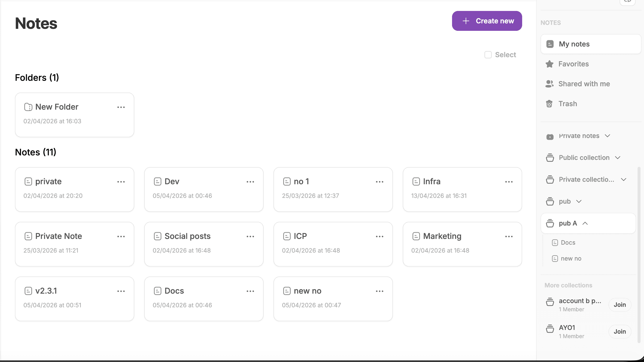Switch to My notes in the sidebar

click(574, 44)
